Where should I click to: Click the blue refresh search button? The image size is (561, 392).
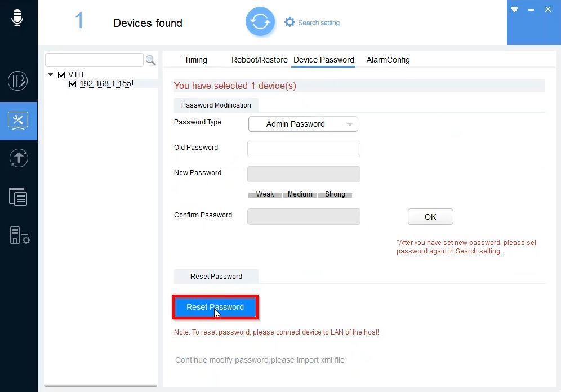pos(260,22)
